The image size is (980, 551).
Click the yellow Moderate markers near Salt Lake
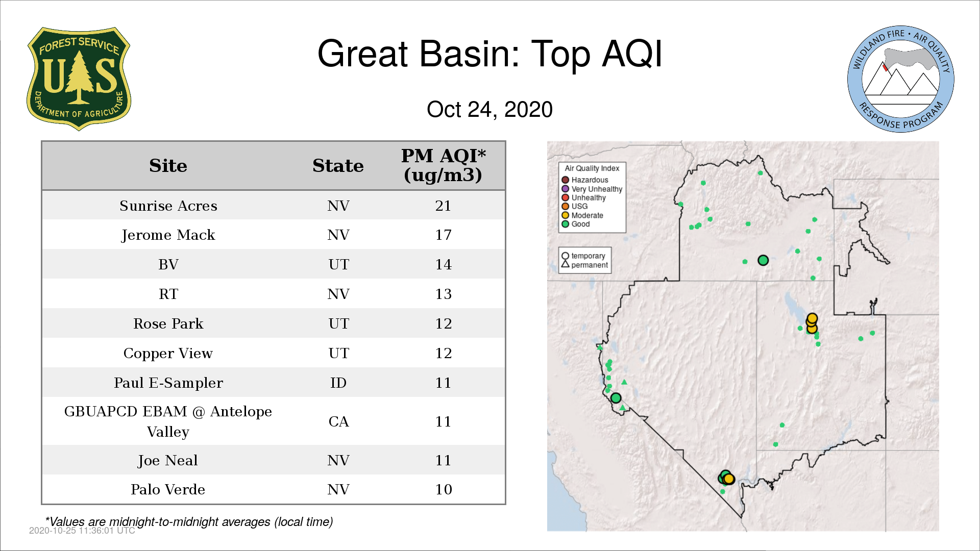click(x=812, y=323)
